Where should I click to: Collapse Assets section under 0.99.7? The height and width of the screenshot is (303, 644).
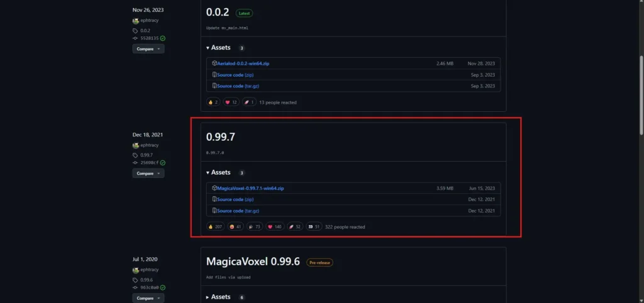tap(218, 172)
